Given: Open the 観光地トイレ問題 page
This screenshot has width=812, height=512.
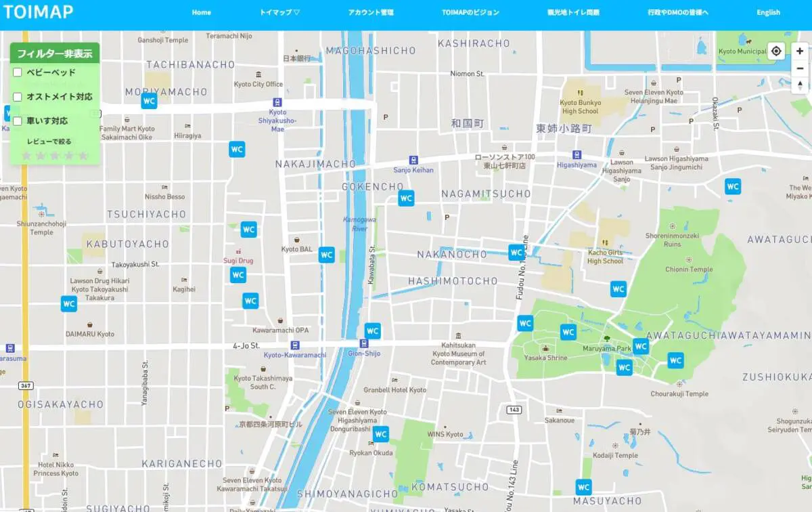Looking at the screenshot, I should [x=573, y=12].
